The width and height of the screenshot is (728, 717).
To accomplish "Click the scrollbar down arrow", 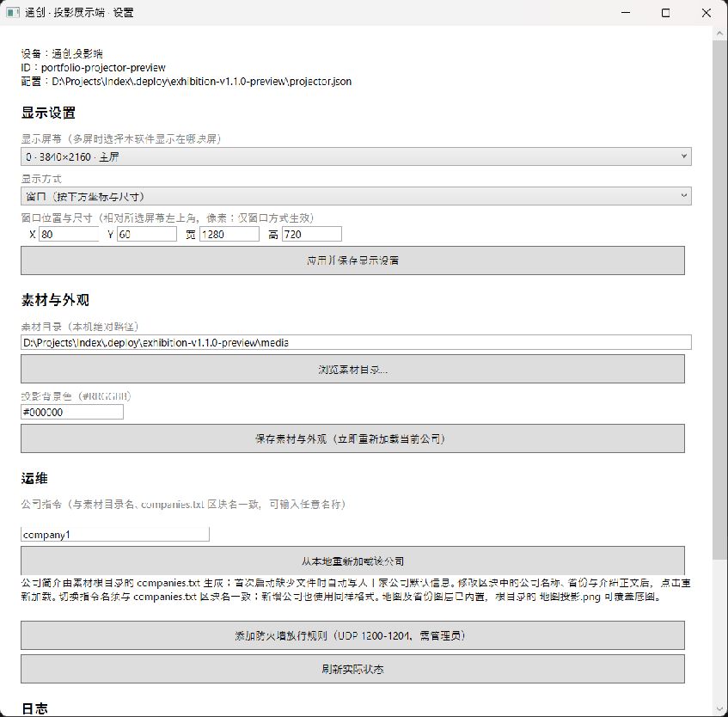I will [719, 709].
